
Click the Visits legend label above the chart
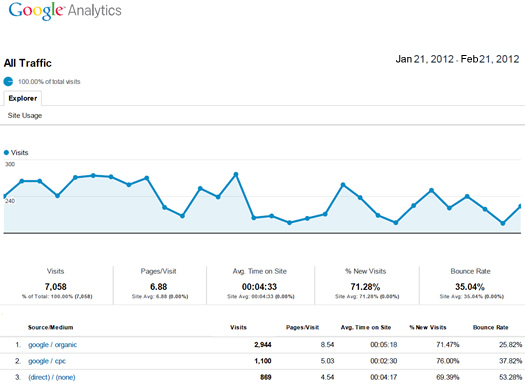(20, 153)
